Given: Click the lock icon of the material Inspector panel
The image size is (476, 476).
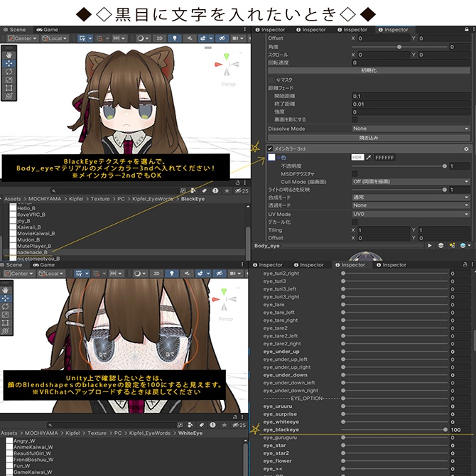Looking at the screenshot, I should (x=467, y=29).
